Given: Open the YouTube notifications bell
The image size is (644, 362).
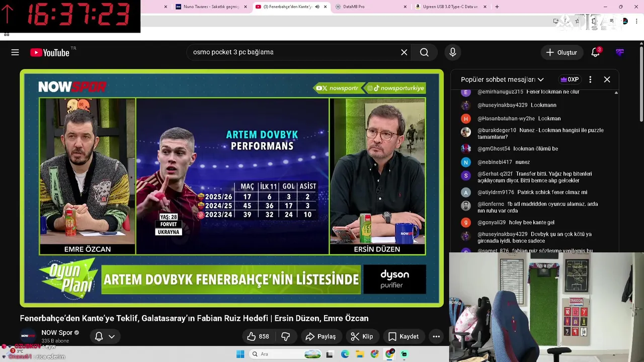Looking at the screenshot, I should [595, 52].
